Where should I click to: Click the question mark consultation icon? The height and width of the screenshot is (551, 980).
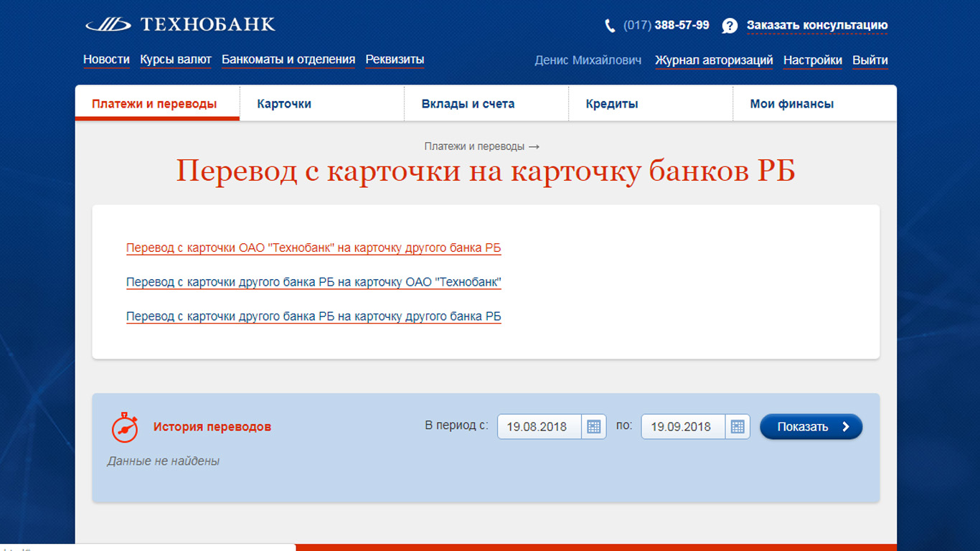click(730, 26)
